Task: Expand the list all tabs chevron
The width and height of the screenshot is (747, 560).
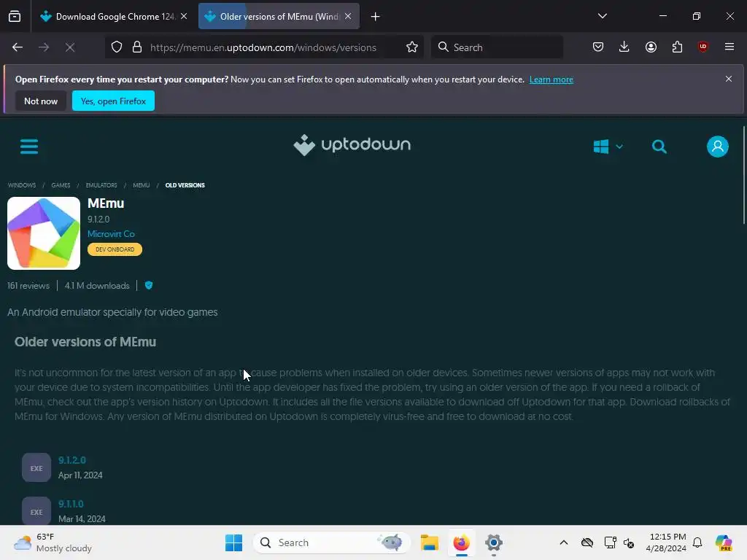Action: click(x=602, y=16)
